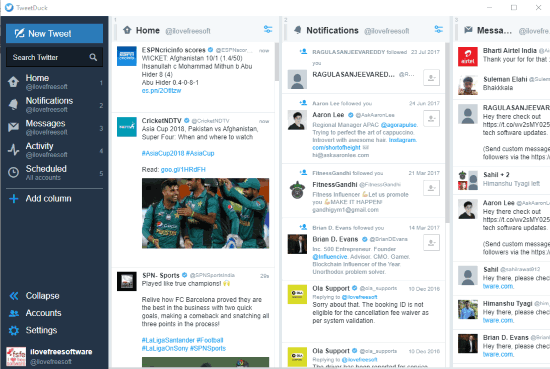Viewport: 550px width, 369px height.
Task: Open the Home column in sidebar
Action: [54, 82]
